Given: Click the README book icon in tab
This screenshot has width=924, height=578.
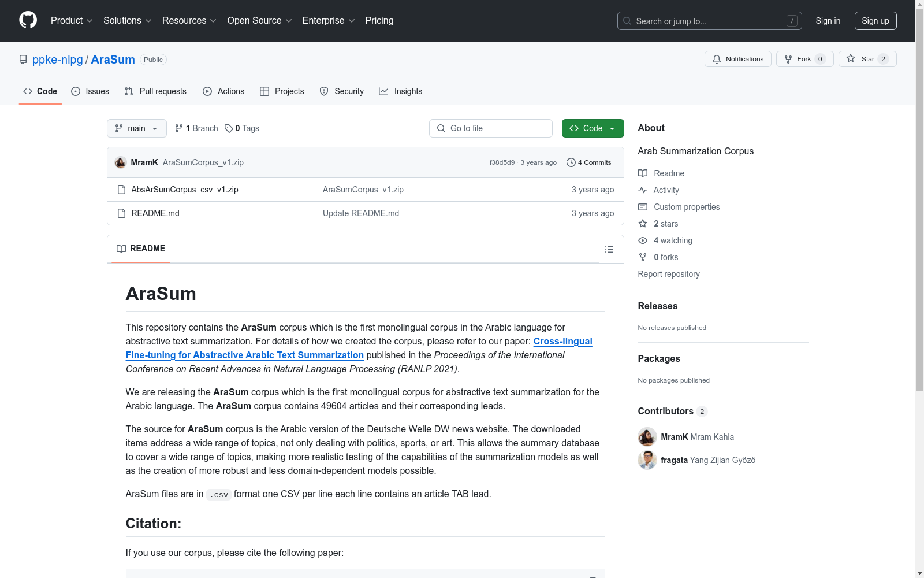Looking at the screenshot, I should (x=121, y=249).
